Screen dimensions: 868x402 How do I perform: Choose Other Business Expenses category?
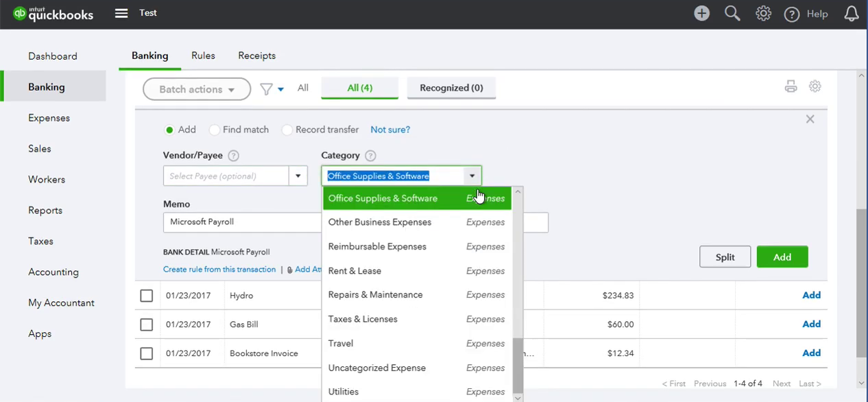(417, 222)
